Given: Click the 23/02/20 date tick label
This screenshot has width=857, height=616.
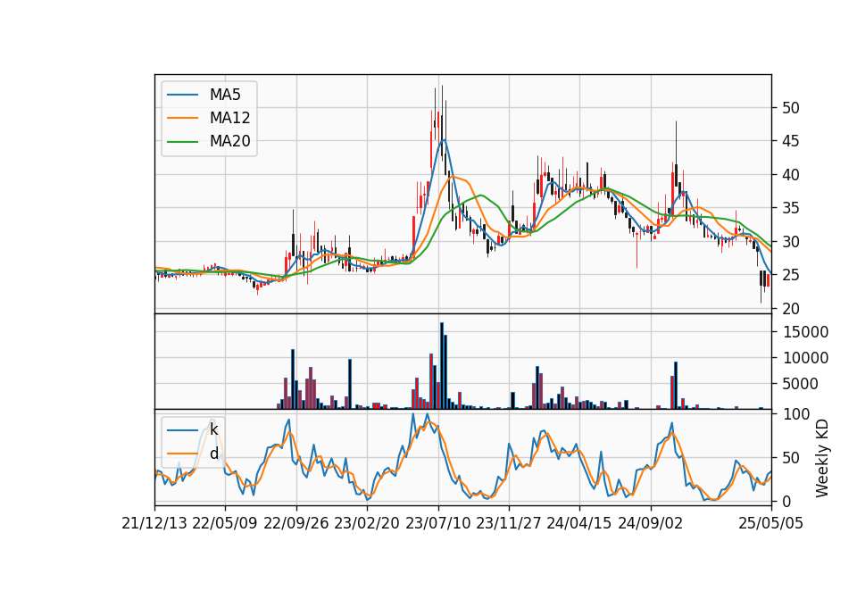Looking at the screenshot, I should click(x=367, y=523).
